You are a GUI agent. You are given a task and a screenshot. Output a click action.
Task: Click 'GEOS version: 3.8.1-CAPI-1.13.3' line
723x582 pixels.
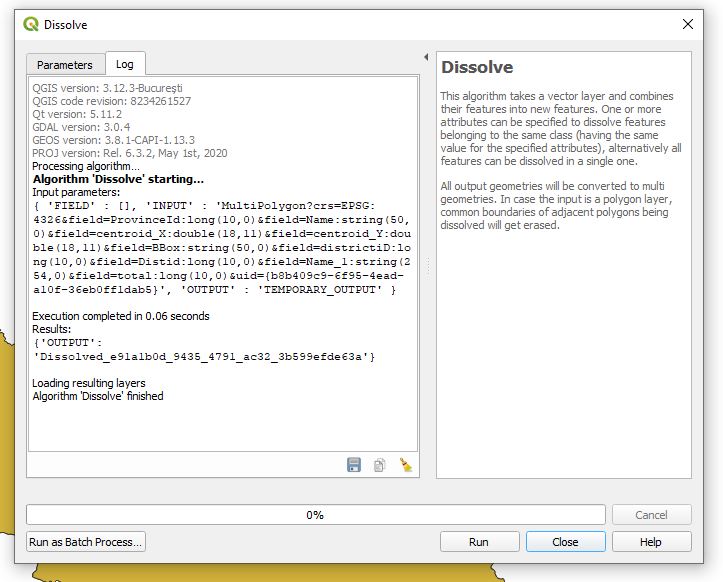point(113,140)
